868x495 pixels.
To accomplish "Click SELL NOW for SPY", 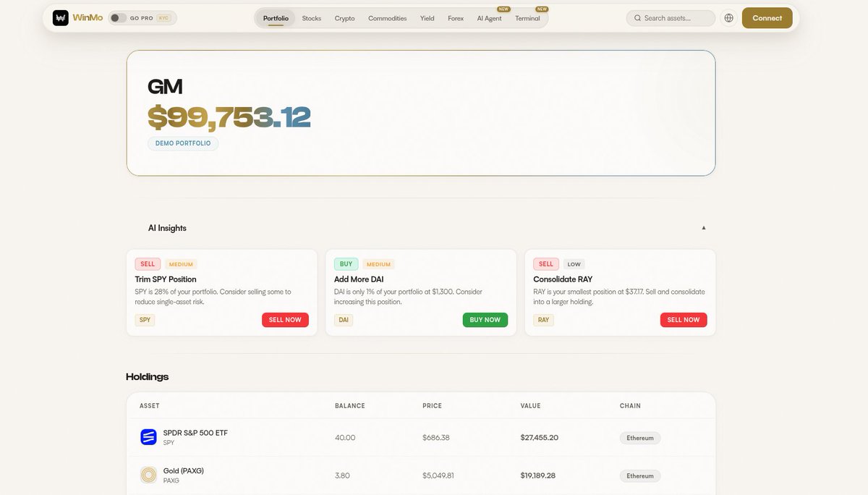I will (x=285, y=320).
